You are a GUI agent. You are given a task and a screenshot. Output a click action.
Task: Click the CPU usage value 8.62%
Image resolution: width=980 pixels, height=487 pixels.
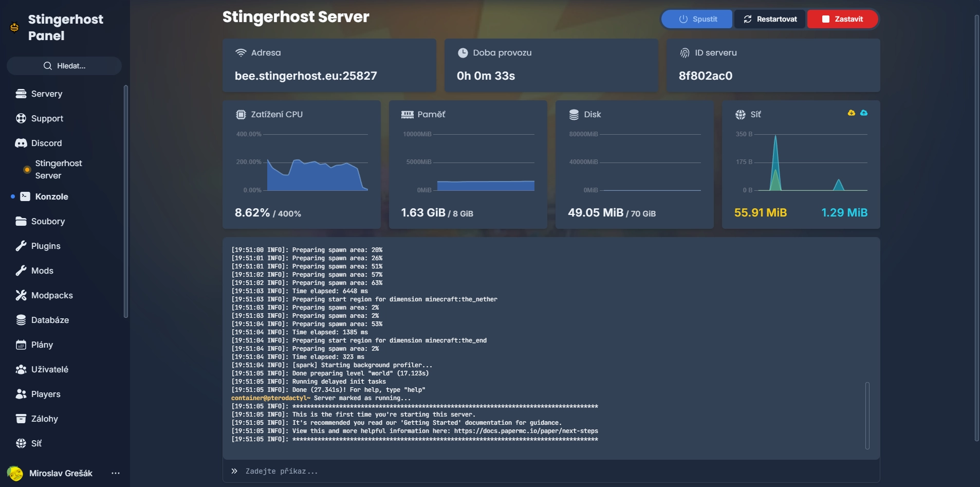pos(252,212)
